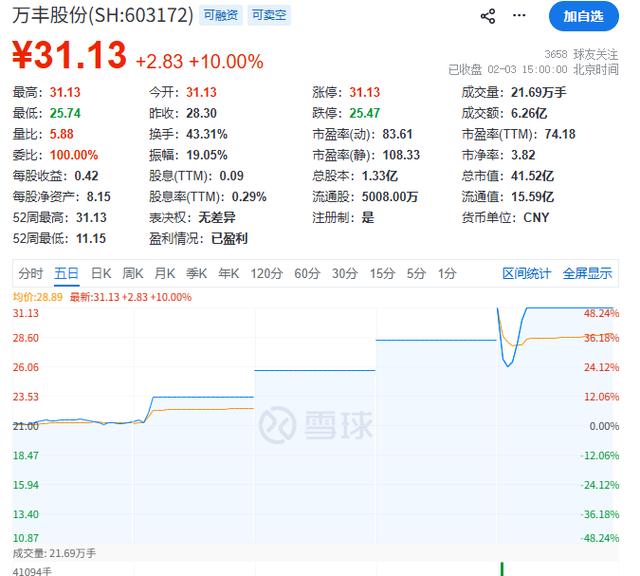This screenshot has height=576, width=640.
Task: Switch to the 60分 chart tab
Action: point(307,273)
